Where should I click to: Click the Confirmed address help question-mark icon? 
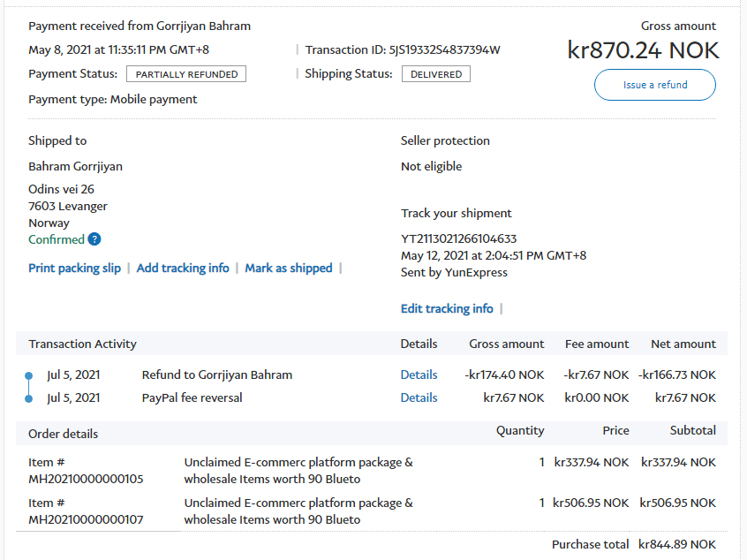pyautogui.click(x=94, y=239)
